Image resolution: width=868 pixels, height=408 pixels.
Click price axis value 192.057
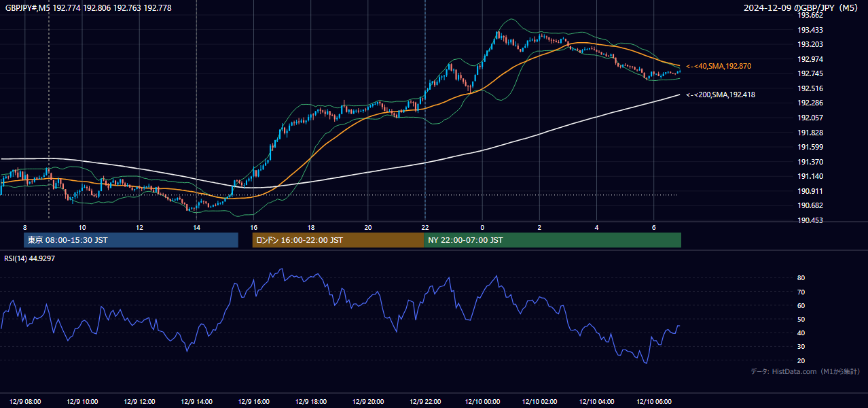pos(810,118)
